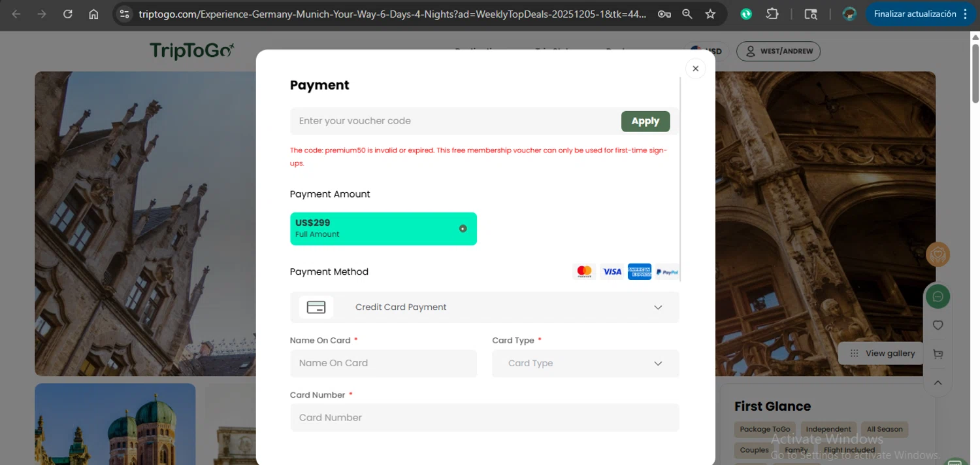Expand the Card Type dropdown
The width and height of the screenshot is (980, 465).
[x=585, y=363]
